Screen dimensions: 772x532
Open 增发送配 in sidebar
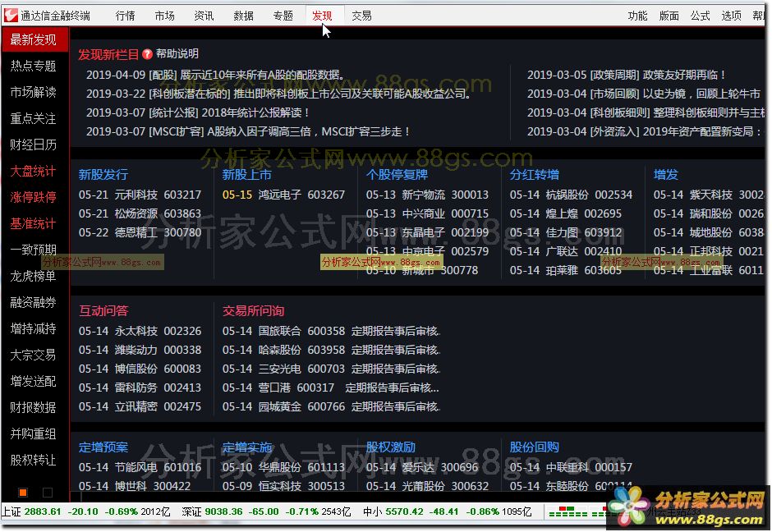[x=34, y=382]
